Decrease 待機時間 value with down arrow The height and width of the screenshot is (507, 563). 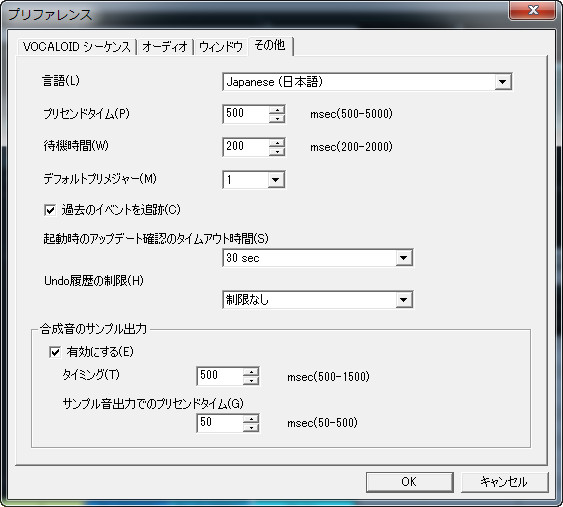(x=277, y=152)
